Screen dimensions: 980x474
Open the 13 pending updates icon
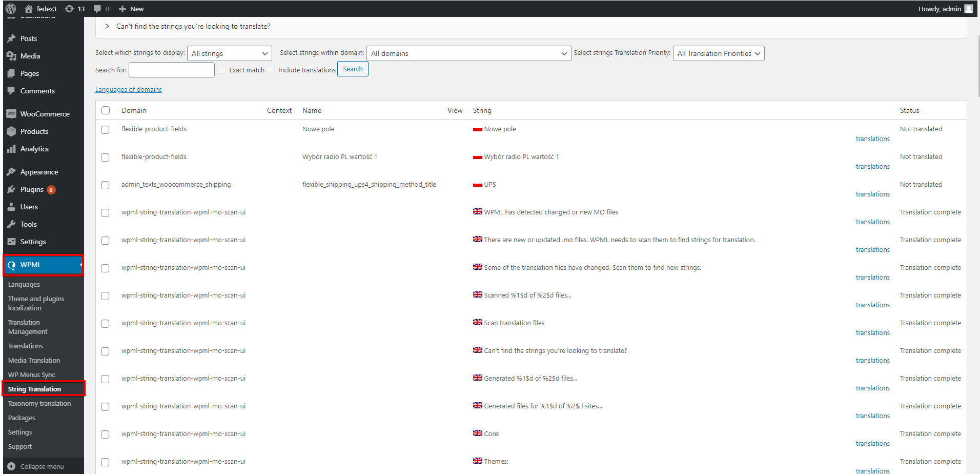pos(69,9)
